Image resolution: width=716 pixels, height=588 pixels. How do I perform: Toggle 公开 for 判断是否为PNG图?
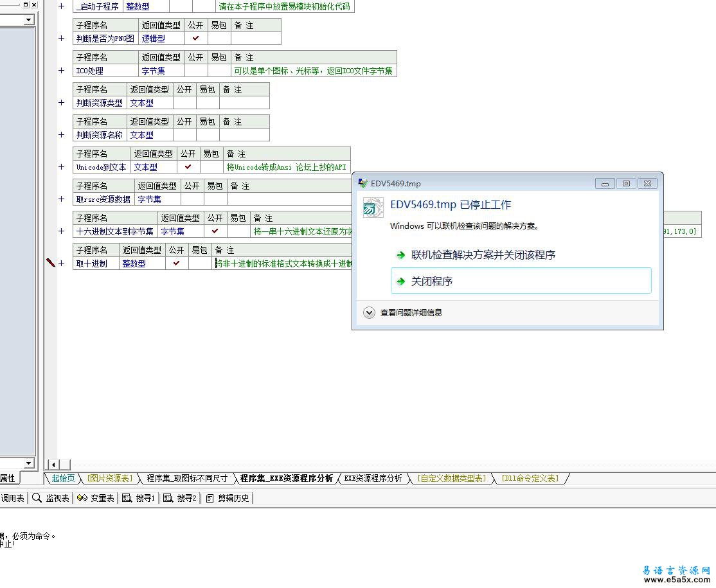(x=196, y=39)
